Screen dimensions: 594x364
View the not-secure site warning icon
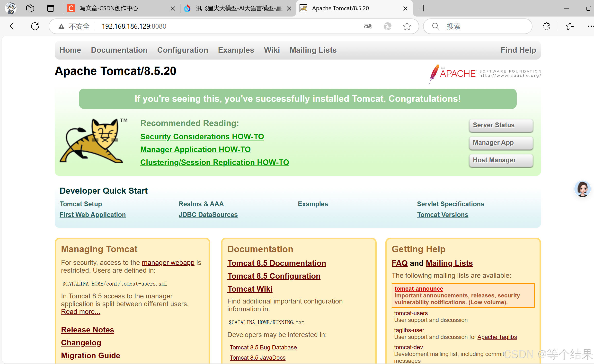coord(61,26)
